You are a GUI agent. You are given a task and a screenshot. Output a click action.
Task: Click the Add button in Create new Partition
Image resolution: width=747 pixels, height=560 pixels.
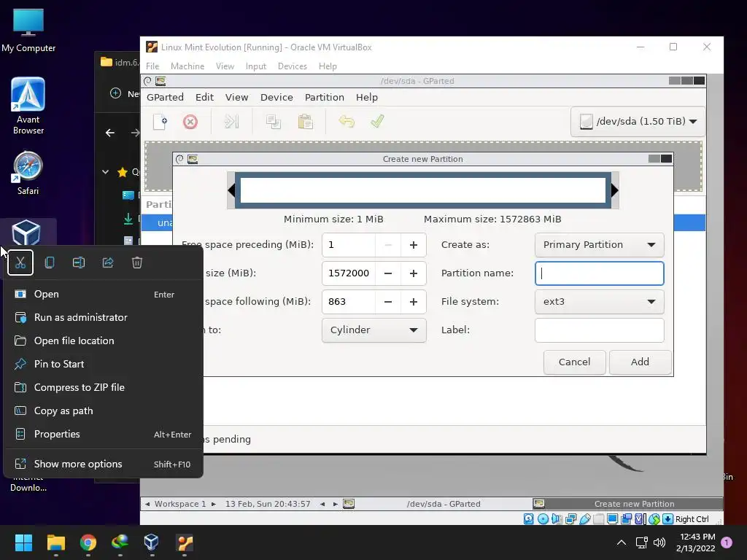(640, 362)
